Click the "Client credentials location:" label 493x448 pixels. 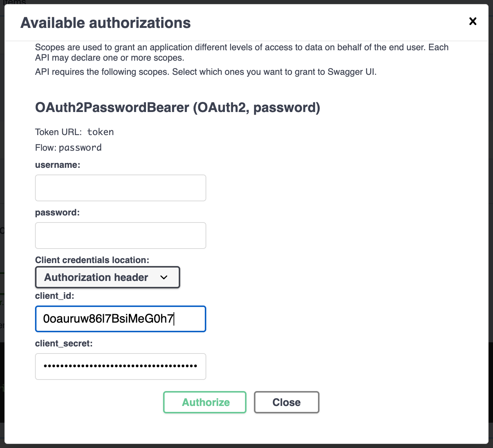92,260
